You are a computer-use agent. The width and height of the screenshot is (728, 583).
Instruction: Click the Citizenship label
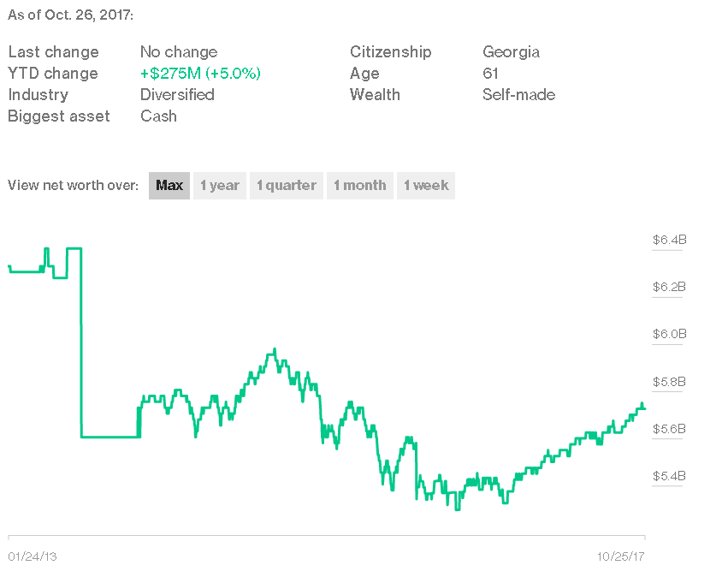pos(391,52)
